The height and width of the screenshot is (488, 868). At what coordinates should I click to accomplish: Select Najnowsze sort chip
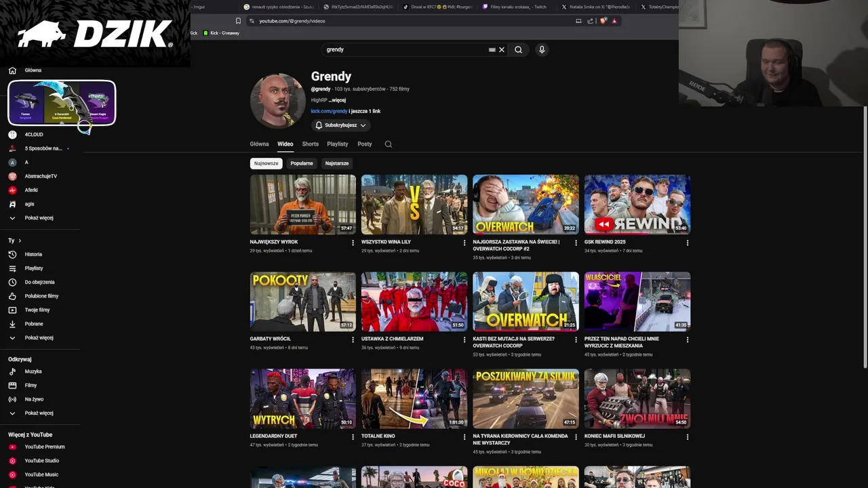(x=266, y=163)
